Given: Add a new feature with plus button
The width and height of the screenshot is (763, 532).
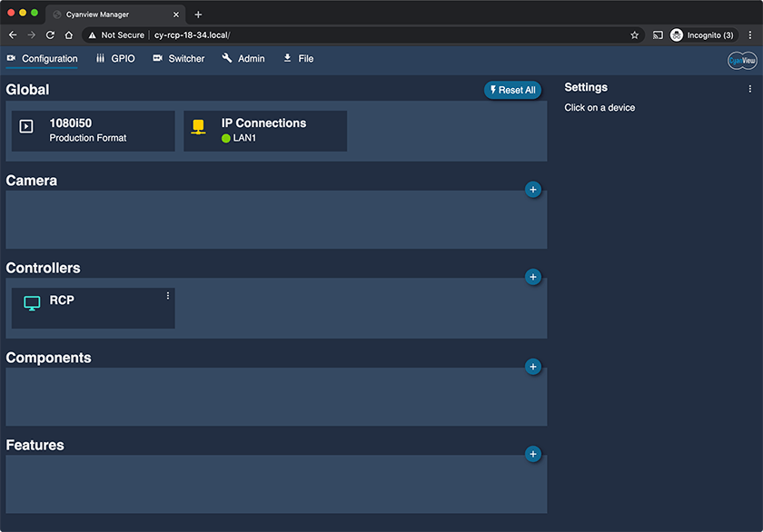Looking at the screenshot, I should (x=533, y=454).
